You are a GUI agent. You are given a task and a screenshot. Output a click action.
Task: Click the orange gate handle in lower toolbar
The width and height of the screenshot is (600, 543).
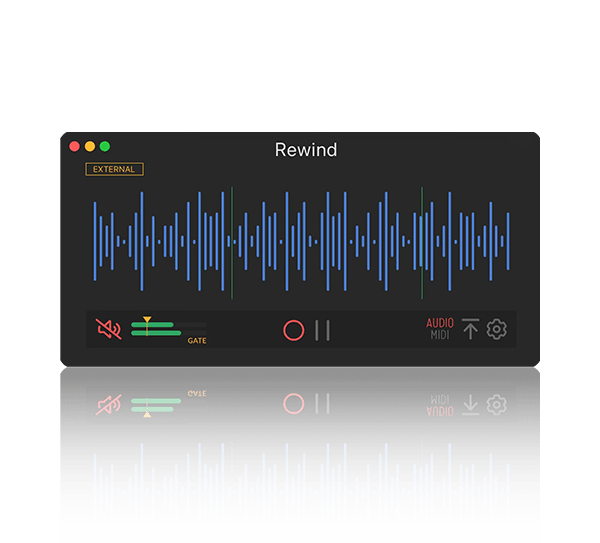[x=147, y=412]
